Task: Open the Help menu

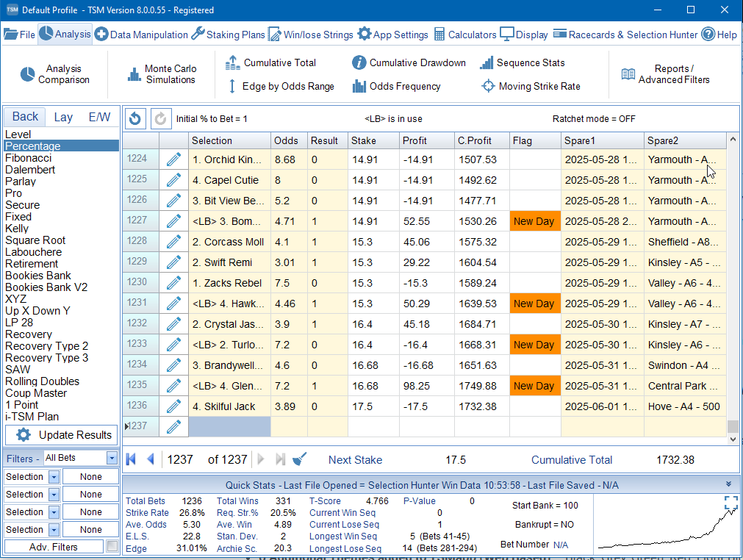Action: [719, 35]
